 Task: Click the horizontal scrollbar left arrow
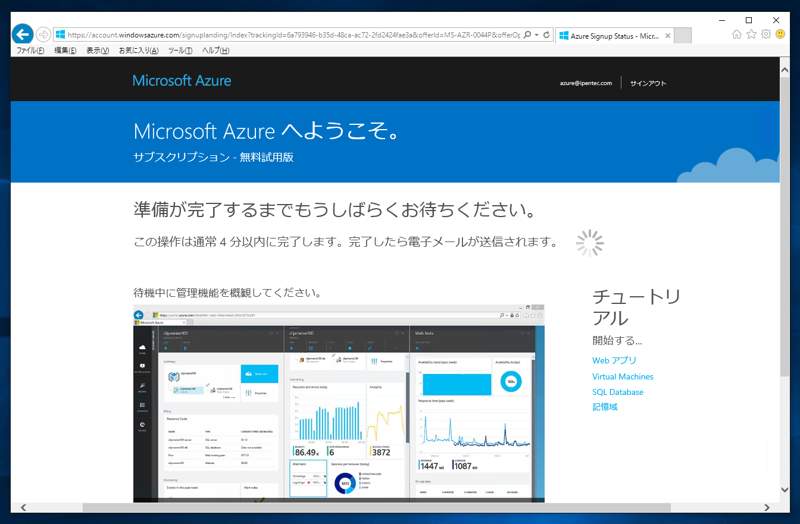[x=23, y=507]
